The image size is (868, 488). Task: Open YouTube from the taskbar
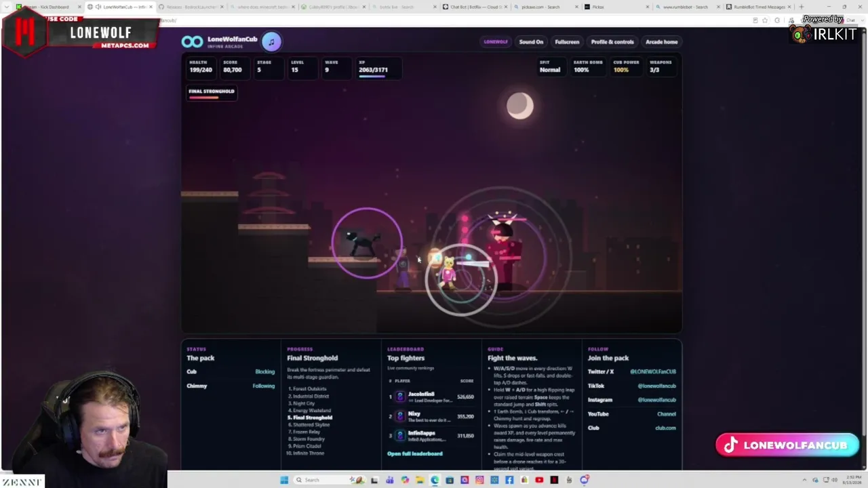pyautogui.click(x=539, y=480)
